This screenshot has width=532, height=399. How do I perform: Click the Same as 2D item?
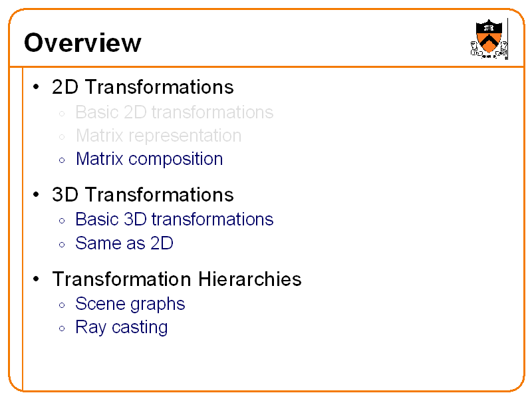(124, 243)
